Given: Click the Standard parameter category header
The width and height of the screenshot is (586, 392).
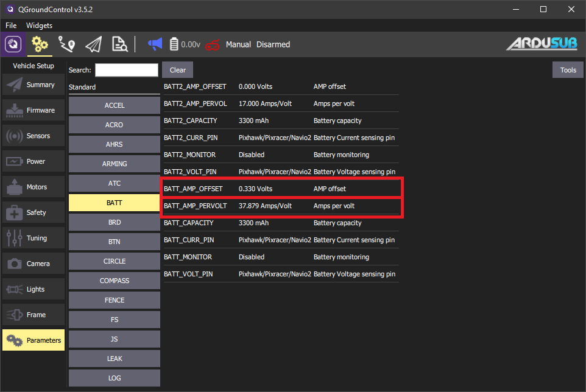Looking at the screenshot, I should pos(115,87).
